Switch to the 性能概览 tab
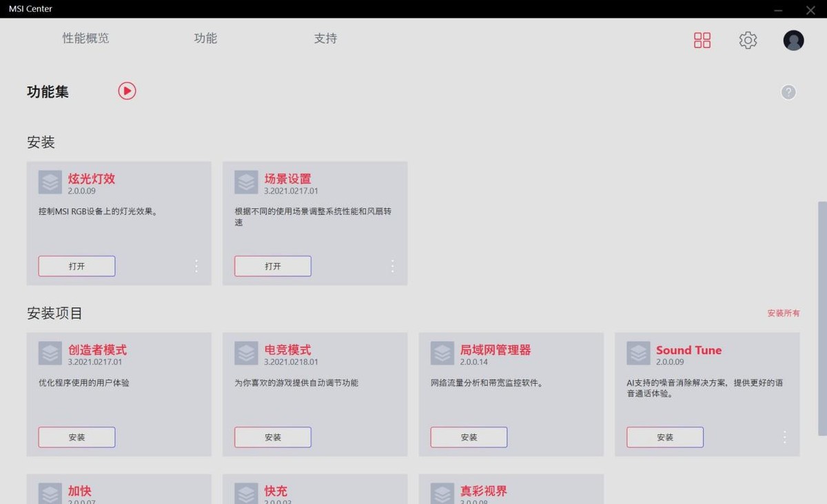The image size is (827, 504). [85, 39]
